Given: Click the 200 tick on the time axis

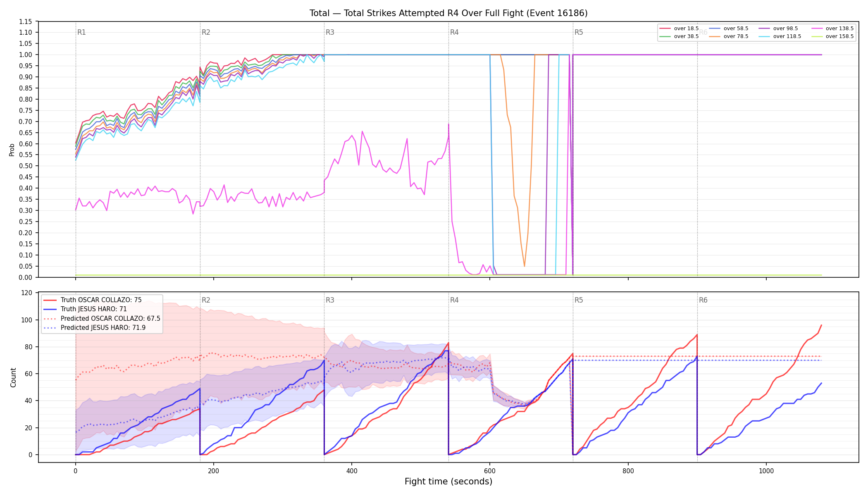Looking at the screenshot, I should tap(213, 471).
